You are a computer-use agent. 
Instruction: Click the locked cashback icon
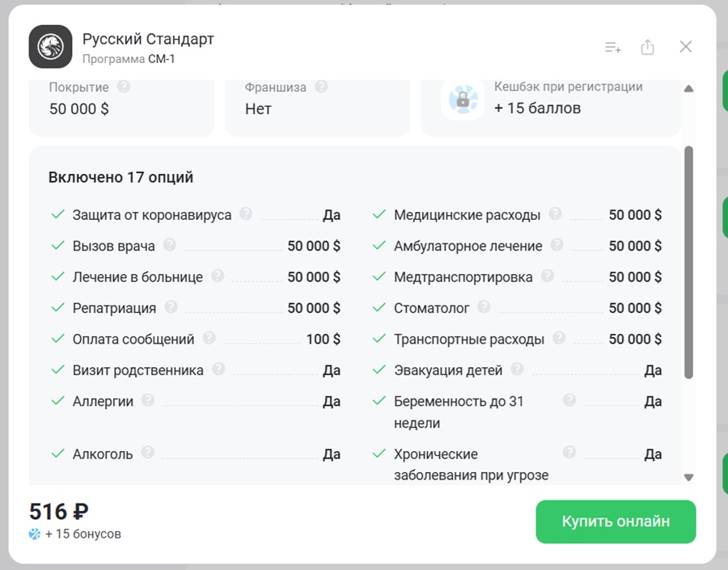click(x=463, y=99)
